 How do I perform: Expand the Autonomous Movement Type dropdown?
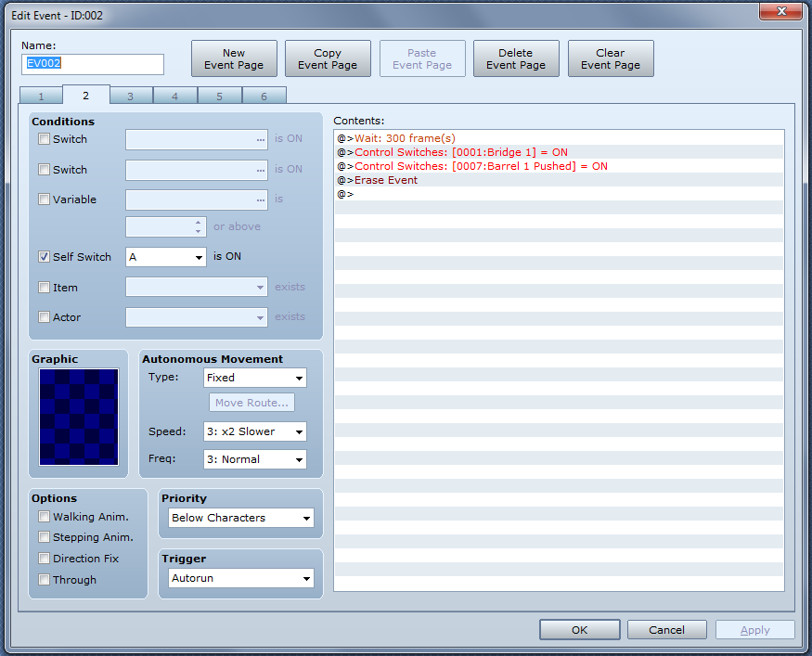click(255, 378)
